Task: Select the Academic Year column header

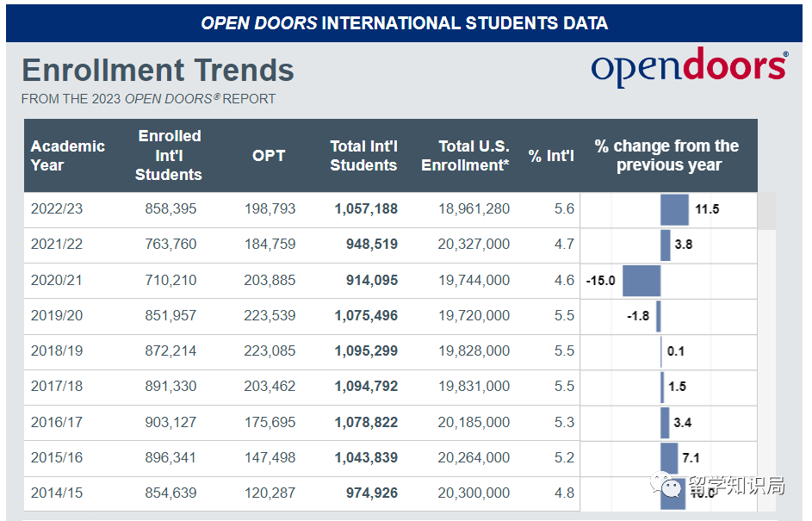Action: (x=68, y=155)
